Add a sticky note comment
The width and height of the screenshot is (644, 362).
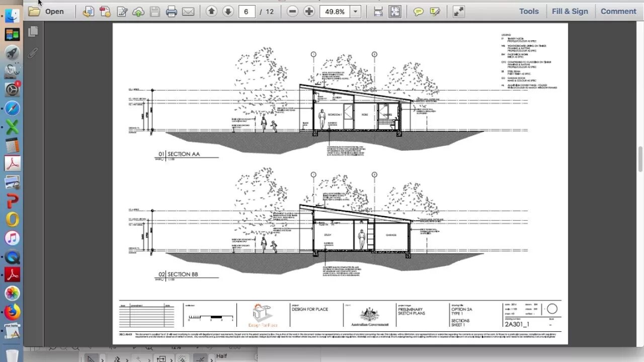pos(419,11)
